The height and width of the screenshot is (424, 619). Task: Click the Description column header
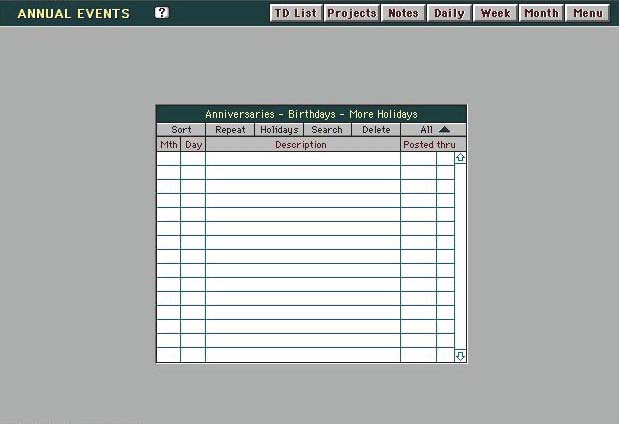[x=303, y=145]
